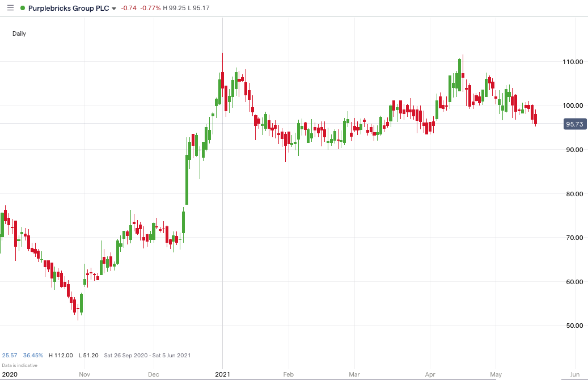The height and width of the screenshot is (380, 588).
Task: Click the 2021 label on the time axis
Action: [x=222, y=375]
